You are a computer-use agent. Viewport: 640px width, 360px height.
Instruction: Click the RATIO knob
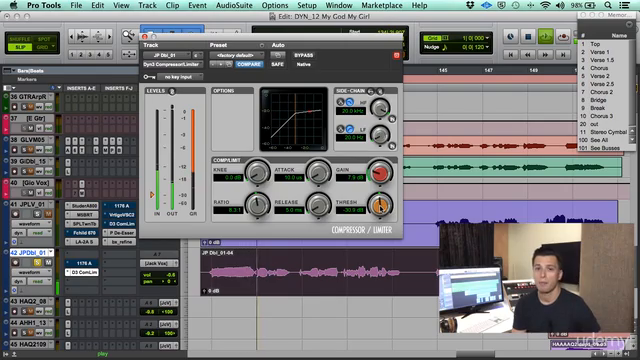(257, 205)
